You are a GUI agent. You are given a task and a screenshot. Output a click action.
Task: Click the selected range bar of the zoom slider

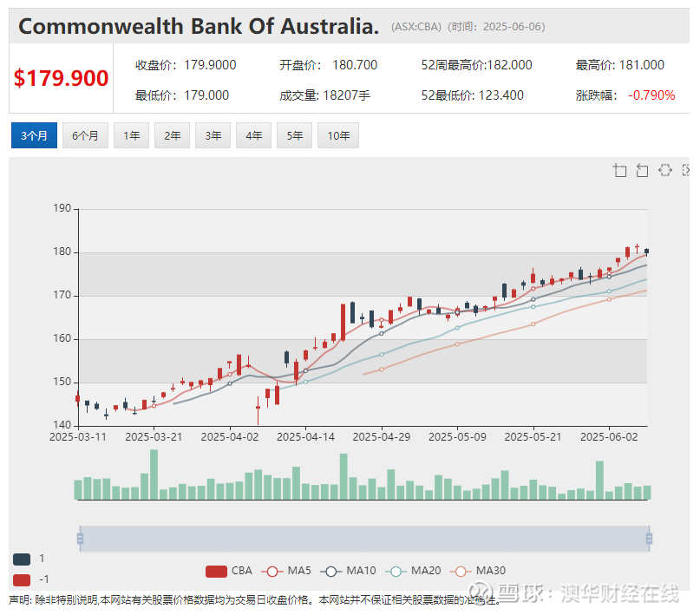pyautogui.click(x=364, y=539)
